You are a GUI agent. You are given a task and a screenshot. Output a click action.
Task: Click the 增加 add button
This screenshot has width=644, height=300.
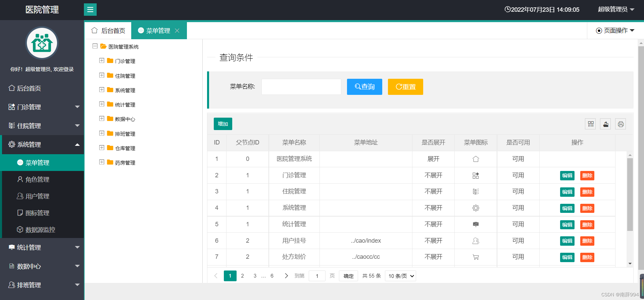[x=223, y=124]
